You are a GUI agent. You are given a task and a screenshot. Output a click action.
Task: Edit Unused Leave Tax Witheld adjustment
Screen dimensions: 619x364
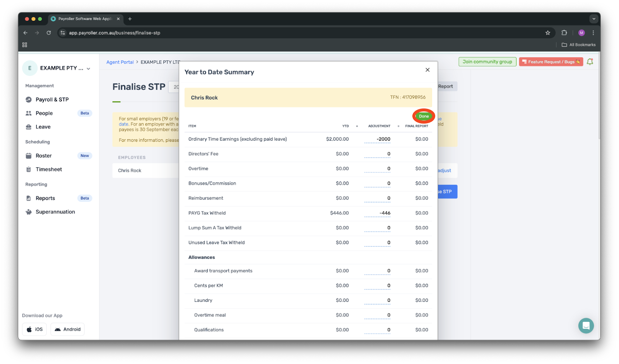pos(377,243)
